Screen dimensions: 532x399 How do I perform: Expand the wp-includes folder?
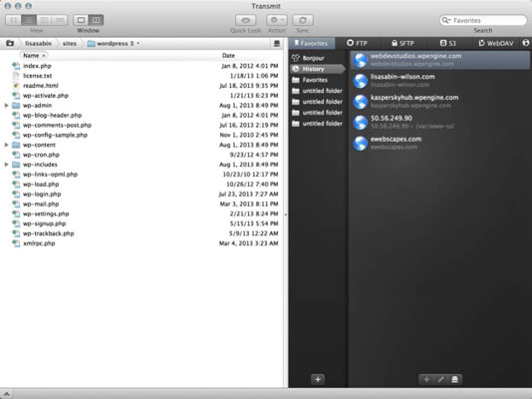[x=6, y=165]
